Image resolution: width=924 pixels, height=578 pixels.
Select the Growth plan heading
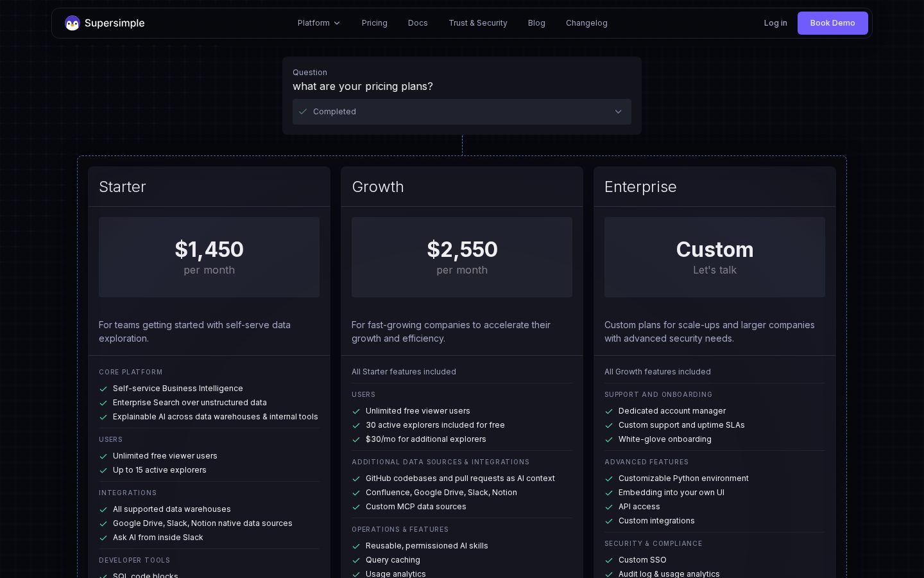[x=378, y=187]
